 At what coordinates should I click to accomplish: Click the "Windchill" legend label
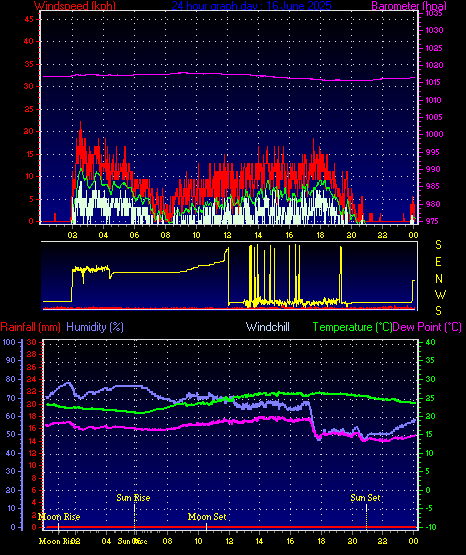[267, 327]
